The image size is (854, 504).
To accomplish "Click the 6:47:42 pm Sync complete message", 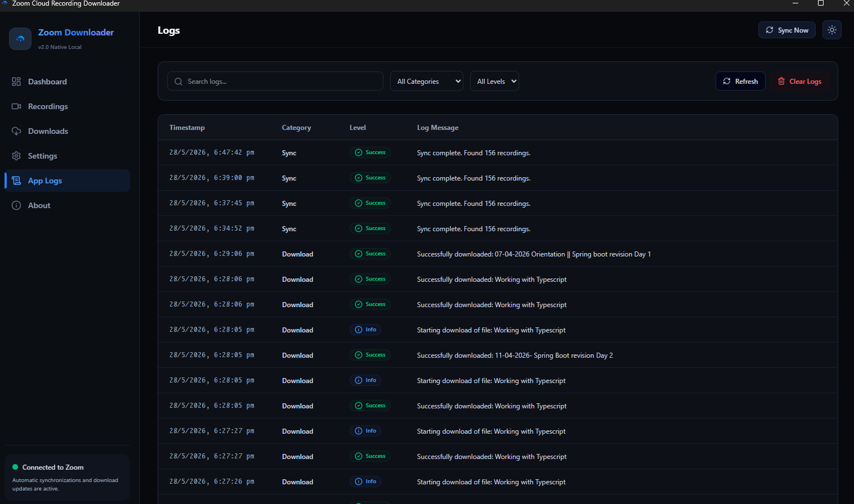I will point(473,153).
